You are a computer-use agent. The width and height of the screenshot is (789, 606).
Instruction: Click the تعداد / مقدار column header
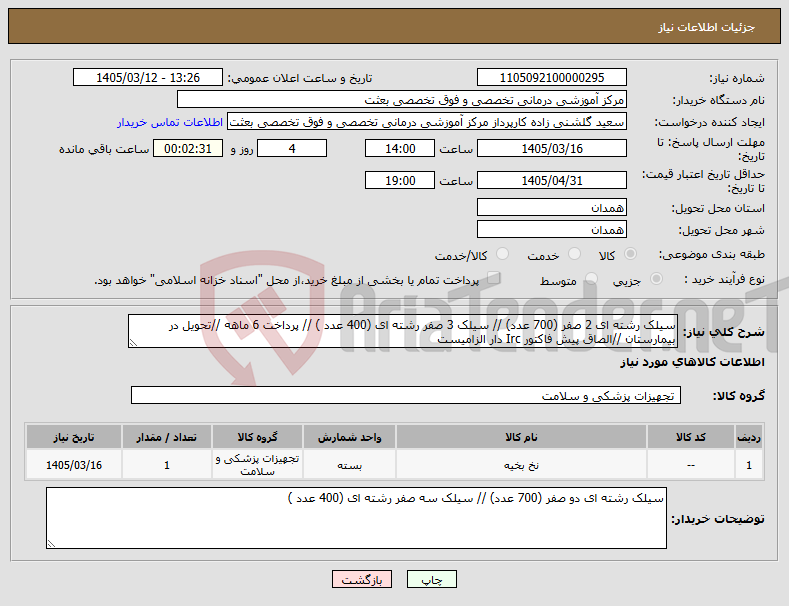(x=167, y=437)
